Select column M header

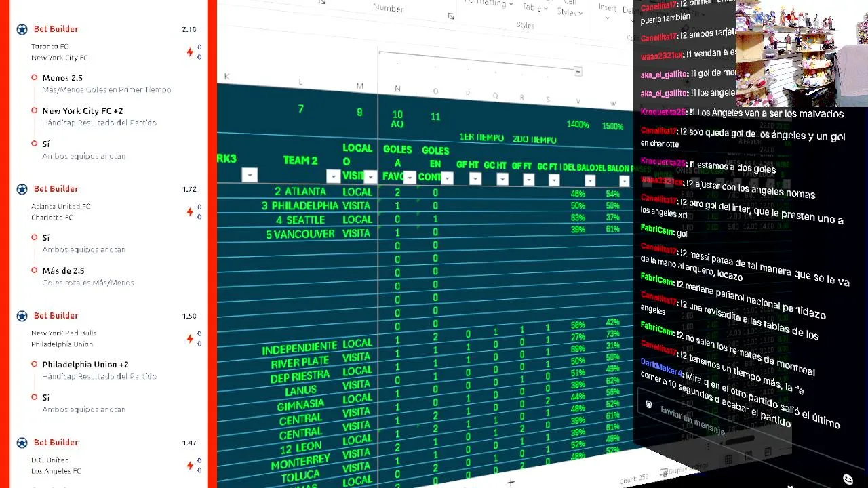tap(360, 86)
